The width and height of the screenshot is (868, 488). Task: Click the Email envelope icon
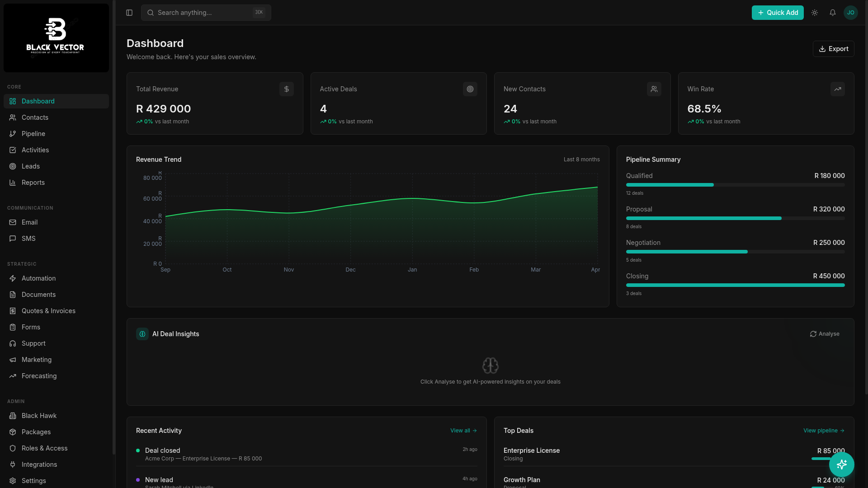pyautogui.click(x=13, y=222)
